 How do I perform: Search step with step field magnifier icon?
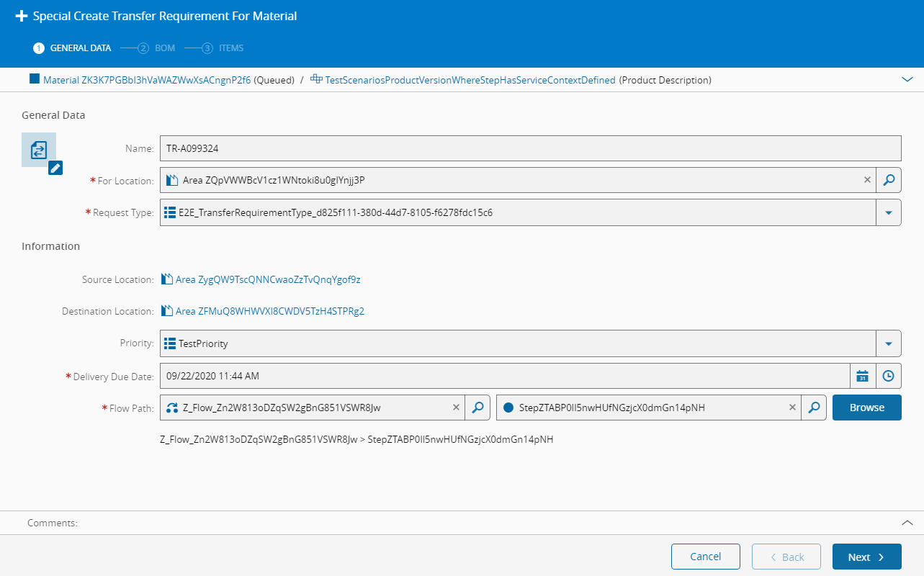click(x=814, y=408)
